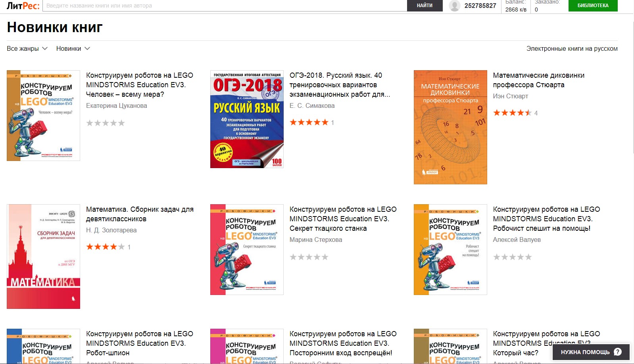Expand the Все жанры dropdown
The height and width of the screenshot is (364, 634).
click(x=27, y=48)
